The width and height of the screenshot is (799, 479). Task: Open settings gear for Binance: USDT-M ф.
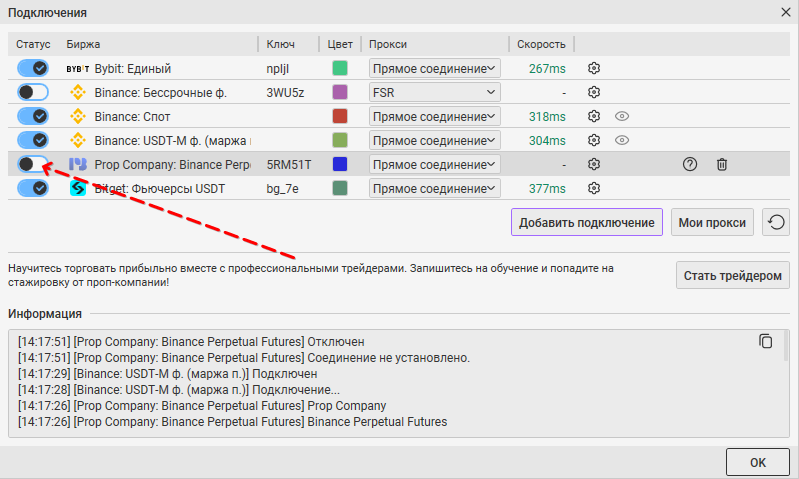point(594,140)
